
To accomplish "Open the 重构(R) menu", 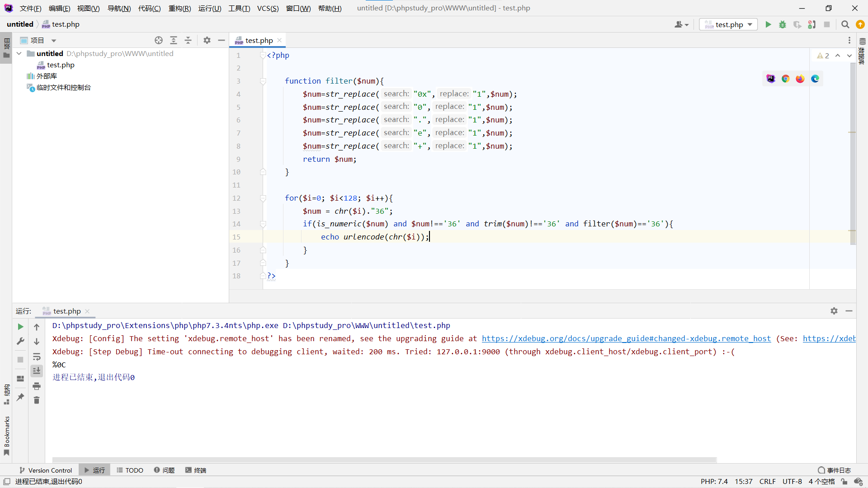I will (179, 8).
